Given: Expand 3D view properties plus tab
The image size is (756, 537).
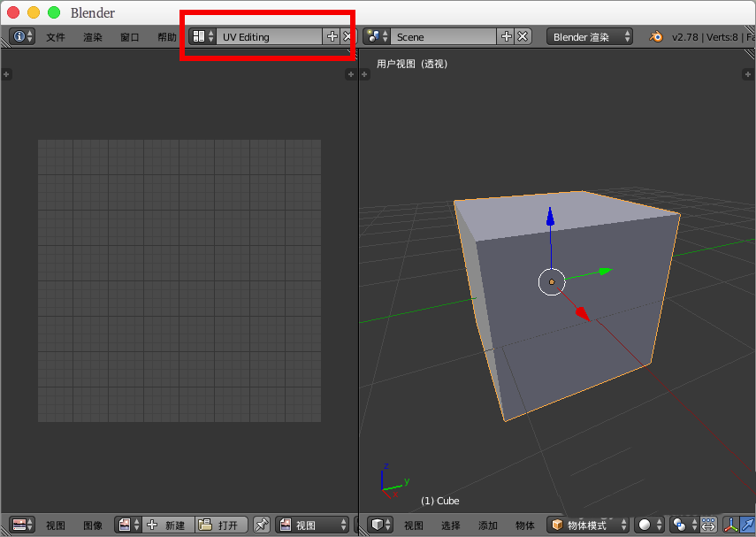Looking at the screenshot, I should (x=748, y=74).
